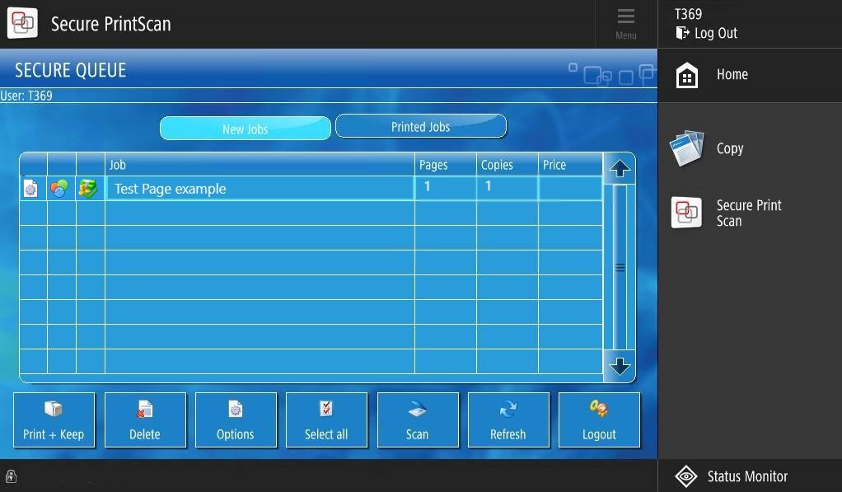
Task: Click the Pages column header
Action: click(x=445, y=165)
